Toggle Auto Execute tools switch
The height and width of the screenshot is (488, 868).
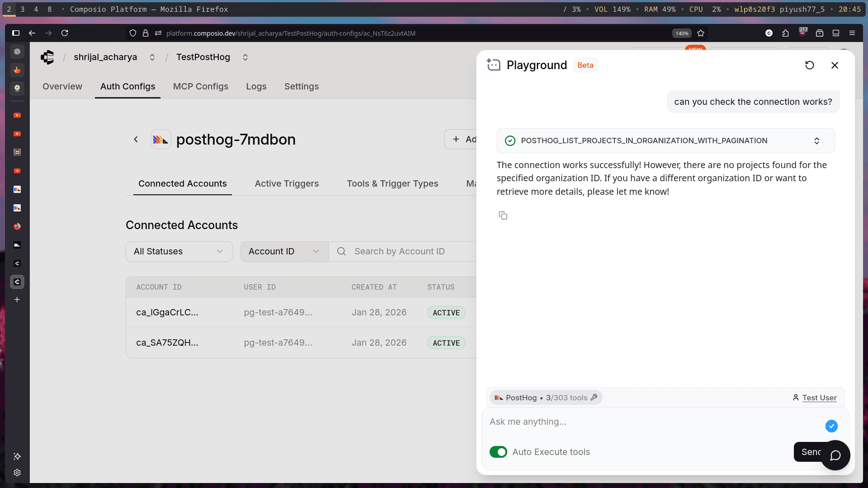click(498, 452)
